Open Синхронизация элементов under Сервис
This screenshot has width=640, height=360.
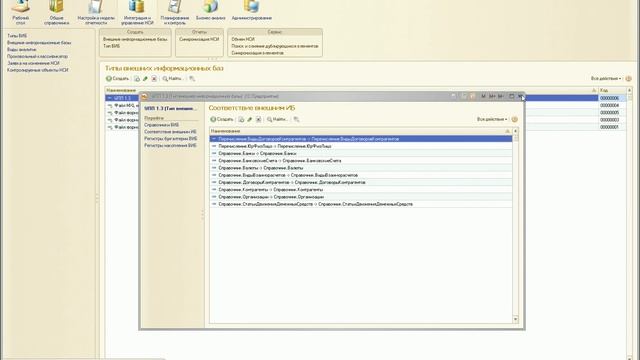(x=257, y=53)
